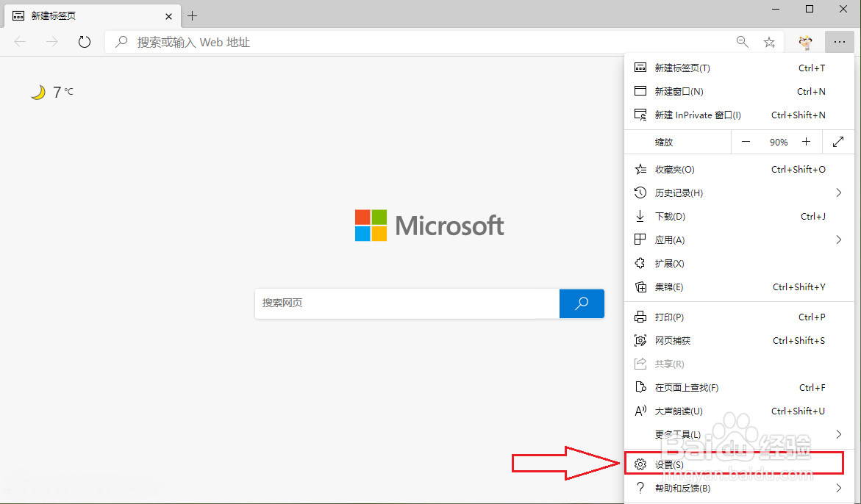Click the 7°C temperature reading

pos(62,92)
